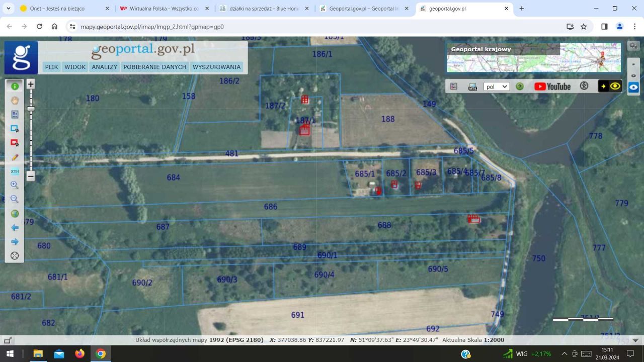This screenshot has height=362, width=644.
Task: Open the Chrome profile avatar
Action: [x=620, y=27]
